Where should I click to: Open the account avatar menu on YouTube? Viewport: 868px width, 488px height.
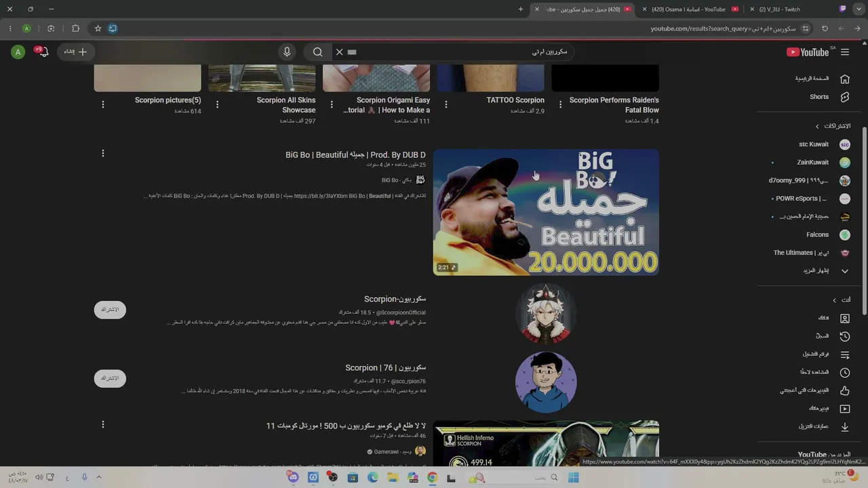click(x=18, y=52)
